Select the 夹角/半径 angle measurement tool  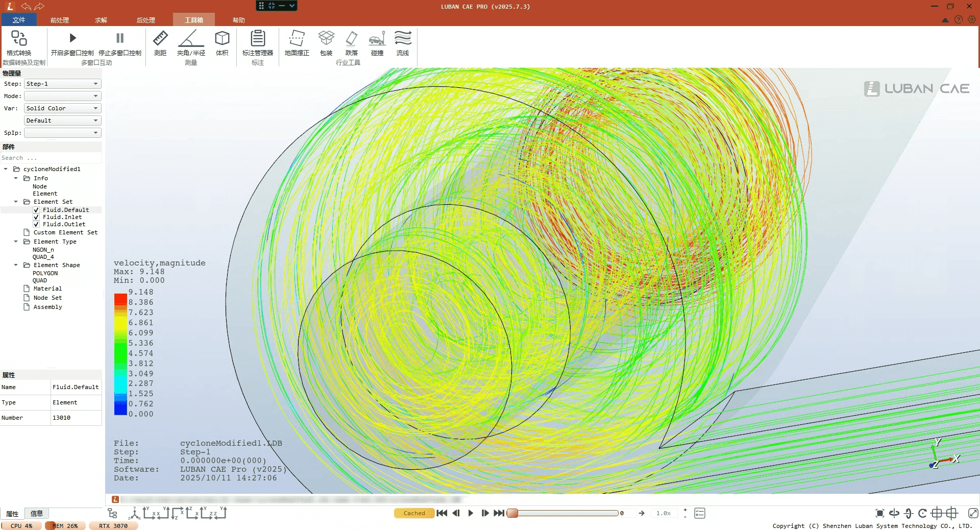pyautogui.click(x=191, y=39)
